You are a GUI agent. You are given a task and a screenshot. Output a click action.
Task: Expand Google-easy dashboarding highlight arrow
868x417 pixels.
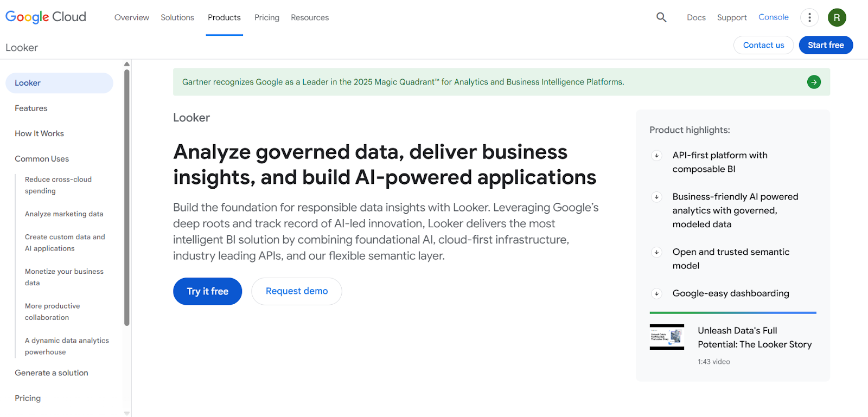click(656, 293)
